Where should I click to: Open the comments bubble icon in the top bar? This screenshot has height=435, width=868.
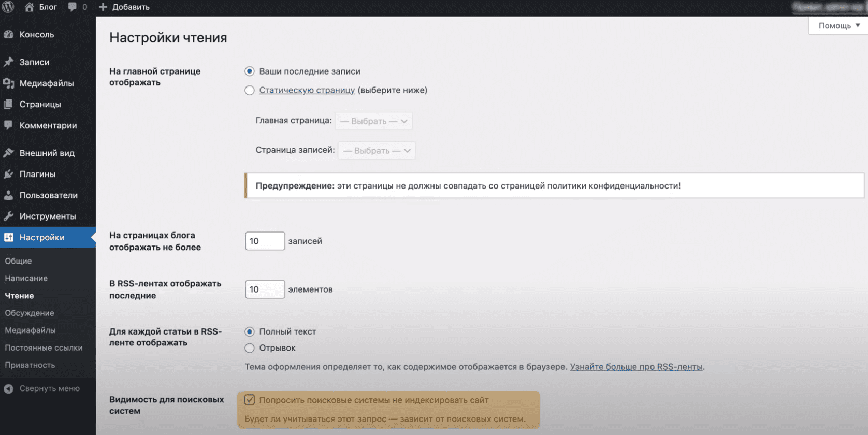(x=73, y=7)
